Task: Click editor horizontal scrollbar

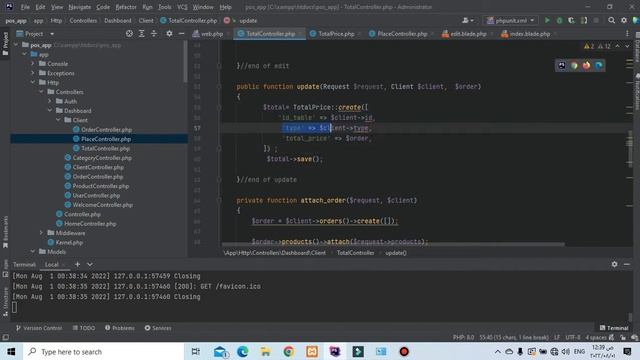Action: tap(393, 244)
